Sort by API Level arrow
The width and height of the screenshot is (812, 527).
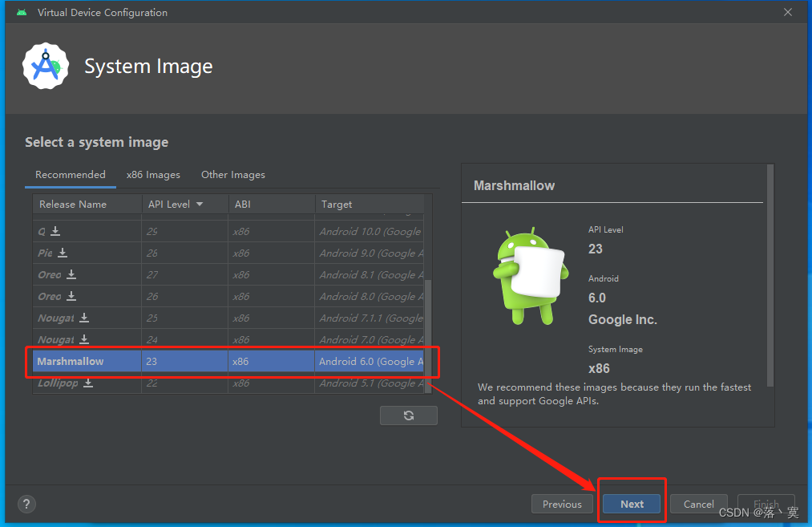(x=200, y=205)
